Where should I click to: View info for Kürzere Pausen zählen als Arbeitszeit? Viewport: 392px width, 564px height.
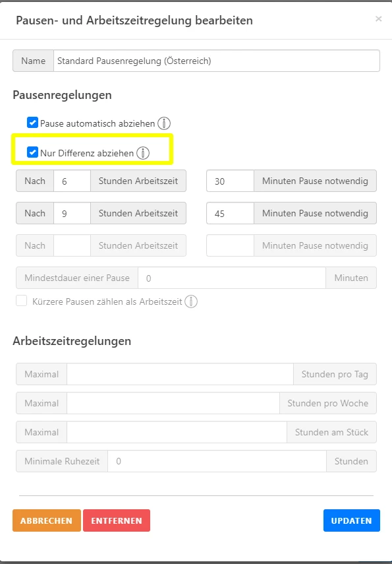point(190,303)
